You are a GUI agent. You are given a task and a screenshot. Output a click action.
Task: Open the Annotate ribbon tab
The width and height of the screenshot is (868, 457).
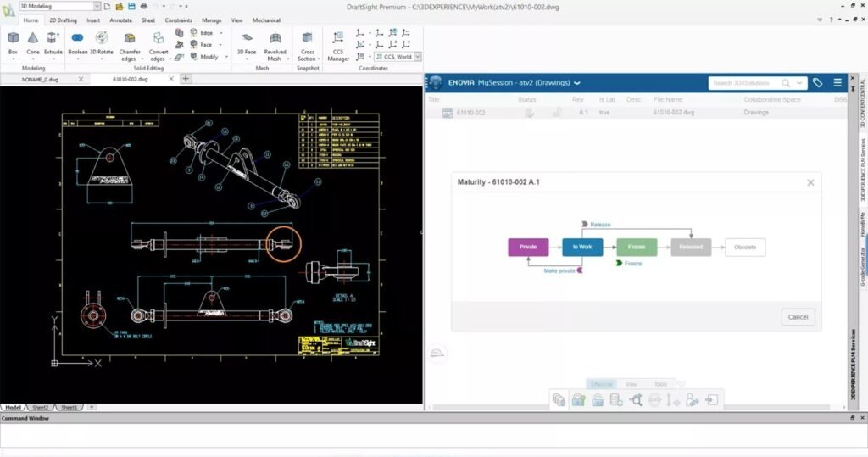click(120, 20)
